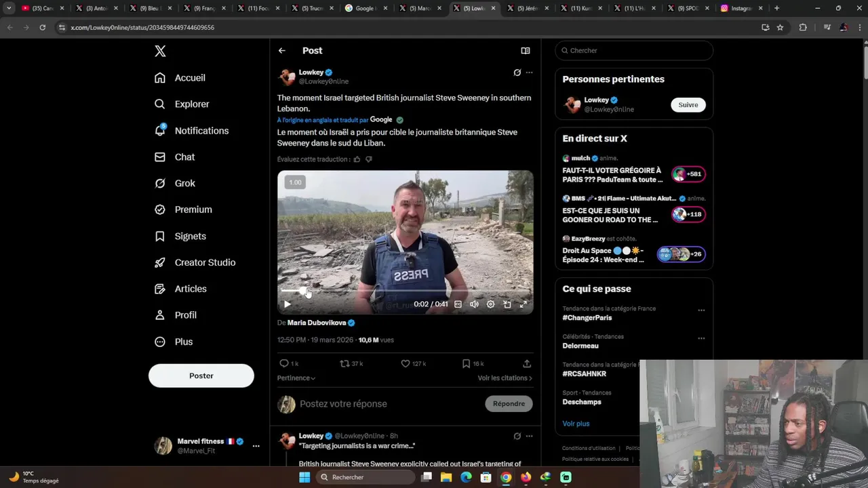Open the three-dots menu on Lowkey's post
The height and width of the screenshot is (488, 868).
click(529, 73)
